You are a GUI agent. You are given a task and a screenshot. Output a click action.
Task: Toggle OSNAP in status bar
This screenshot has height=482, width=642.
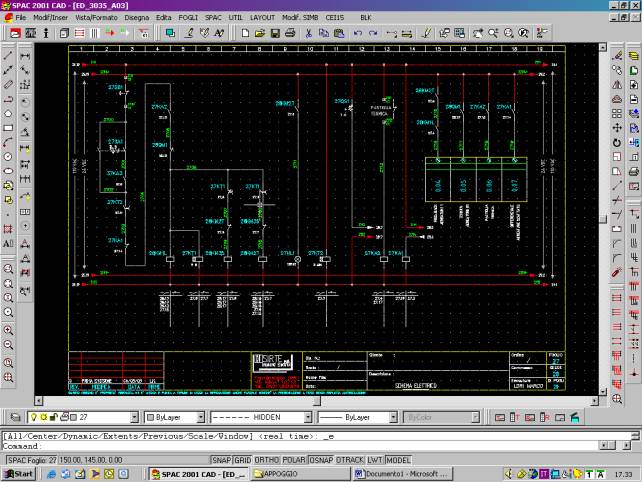(321, 460)
